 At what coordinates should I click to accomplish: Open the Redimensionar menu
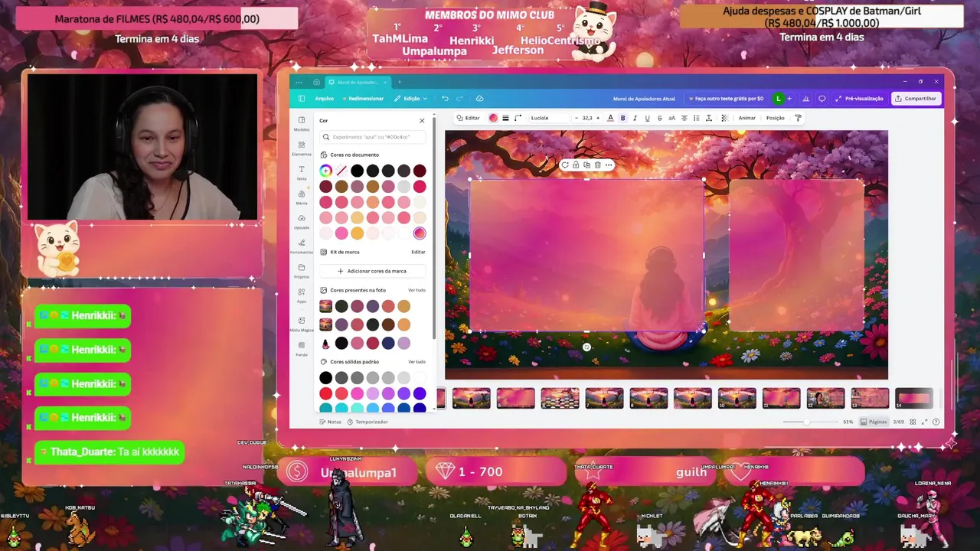point(363,98)
